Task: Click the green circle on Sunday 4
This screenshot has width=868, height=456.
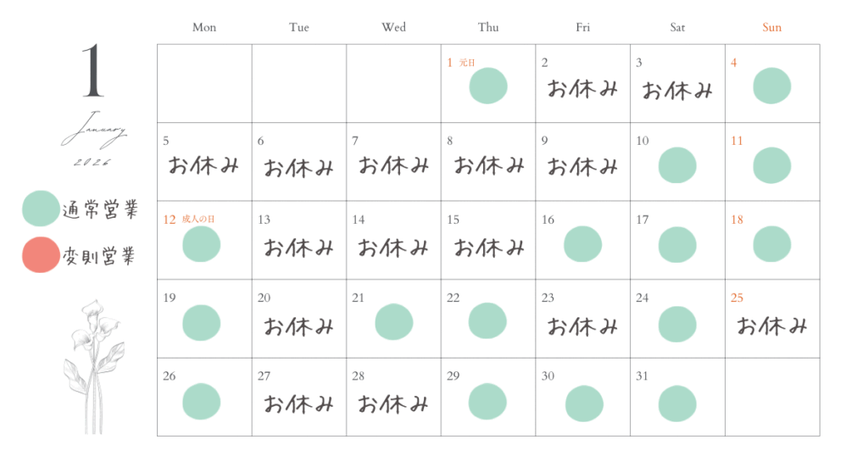Action: 771,86
